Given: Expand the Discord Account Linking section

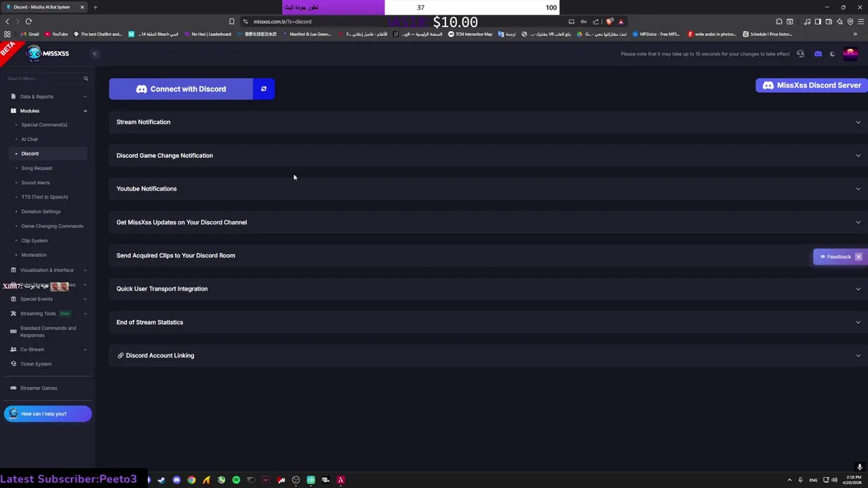Looking at the screenshot, I should (488, 355).
